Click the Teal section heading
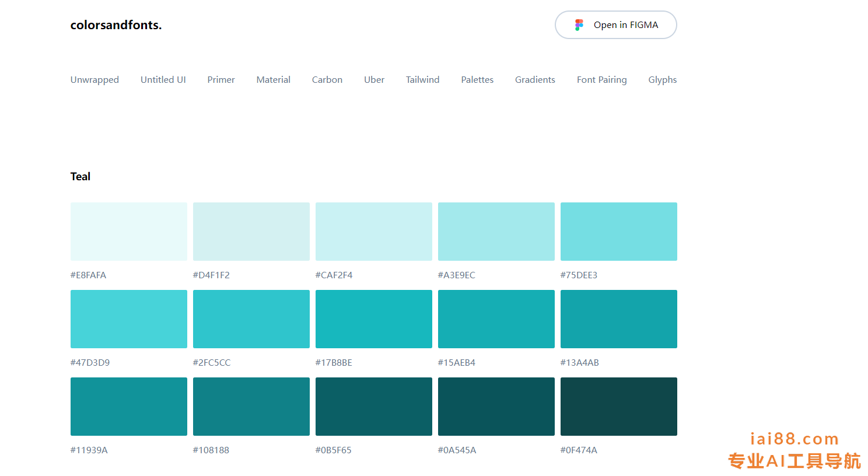This screenshot has height=476, width=868. click(80, 177)
